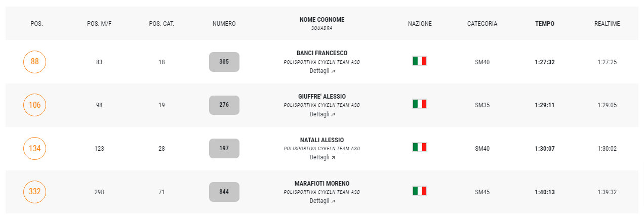Click the Italian flag for Marafioti Moreno

tap(420, 191)
